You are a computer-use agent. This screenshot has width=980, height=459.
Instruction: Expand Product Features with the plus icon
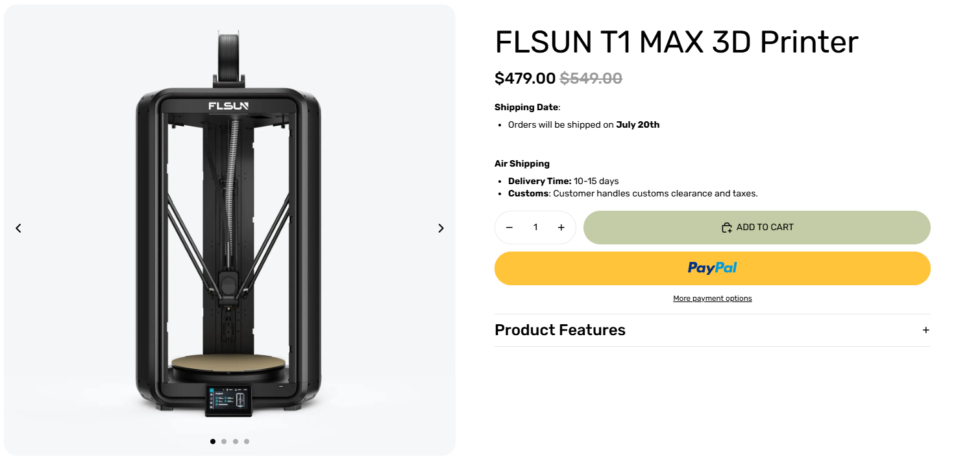(x=925, y=330)
